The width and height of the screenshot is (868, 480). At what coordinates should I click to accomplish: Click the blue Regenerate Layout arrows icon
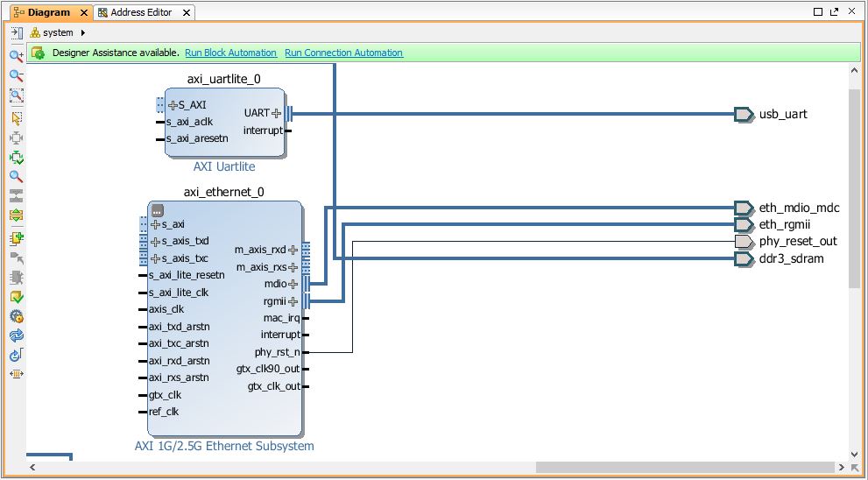click(x=17, y=335)
